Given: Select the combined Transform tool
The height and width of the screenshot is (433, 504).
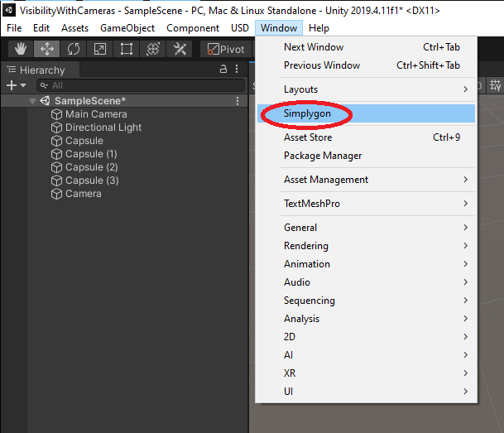Looking at the screenshot, I should pyautogui.click(x=152, y=50).
